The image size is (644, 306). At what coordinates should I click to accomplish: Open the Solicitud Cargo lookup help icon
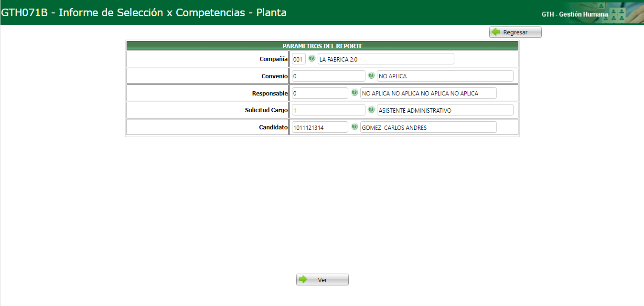tap(372, 109)
